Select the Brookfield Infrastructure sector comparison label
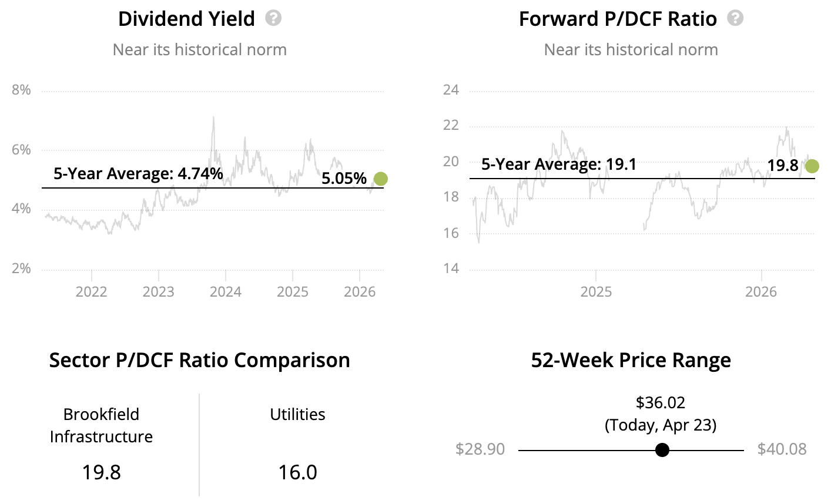This screenshot has height=504, width=831. point(101,425)
